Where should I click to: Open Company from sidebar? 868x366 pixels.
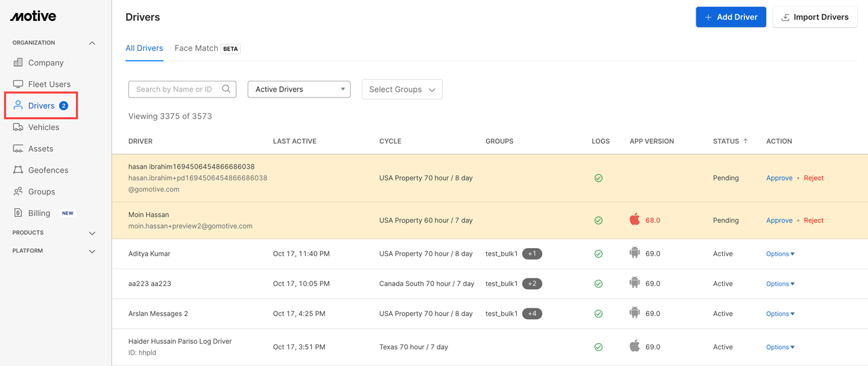(45, 63)
